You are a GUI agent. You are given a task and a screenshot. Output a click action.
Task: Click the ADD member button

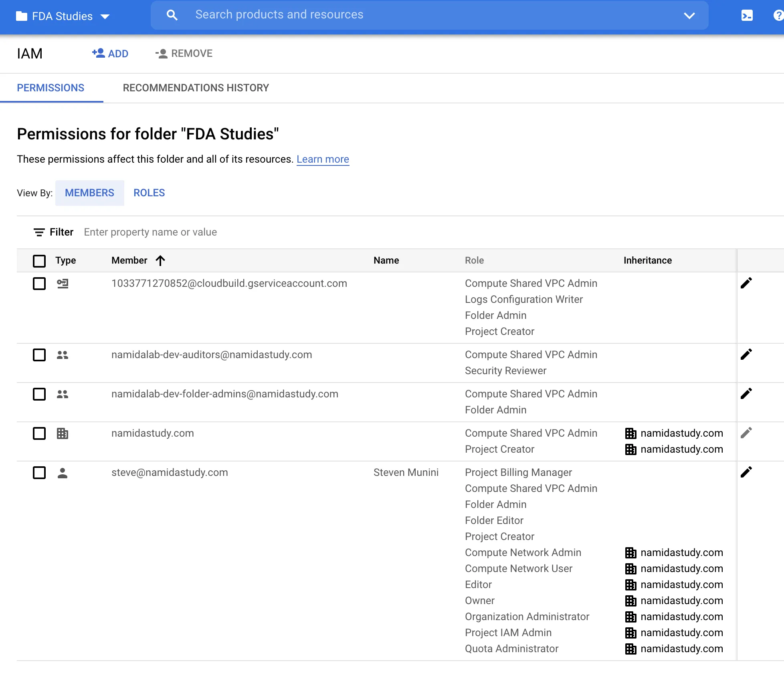point(110,54)
